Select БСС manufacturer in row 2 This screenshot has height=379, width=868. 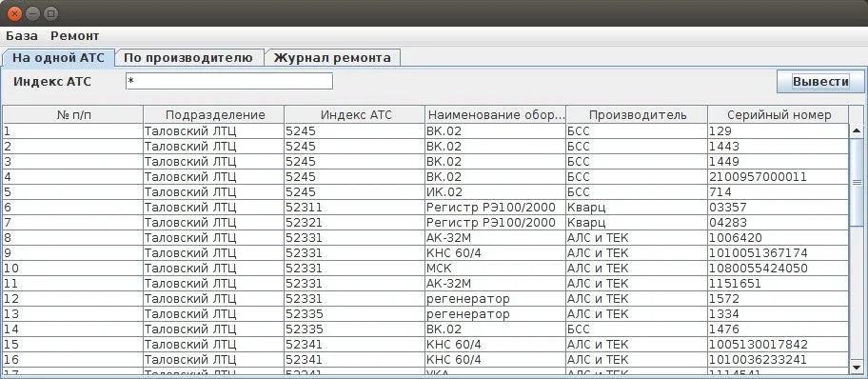(x=637, y=147)
